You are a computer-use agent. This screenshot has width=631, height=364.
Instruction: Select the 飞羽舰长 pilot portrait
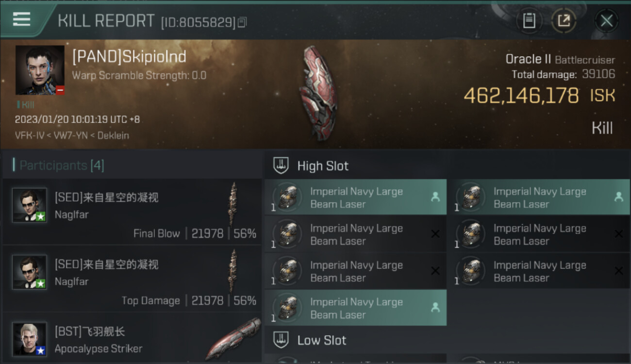tap(30, 339)
